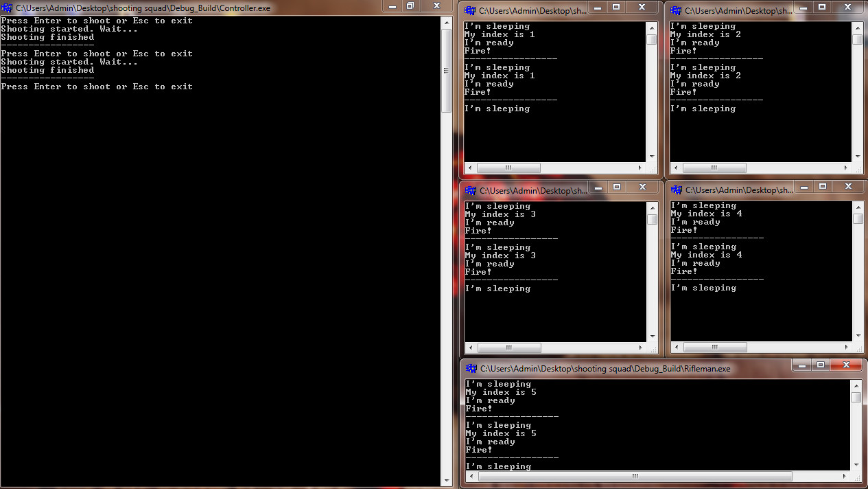Minimize the index 2 Rifleman window

click(x=804, y=7)
